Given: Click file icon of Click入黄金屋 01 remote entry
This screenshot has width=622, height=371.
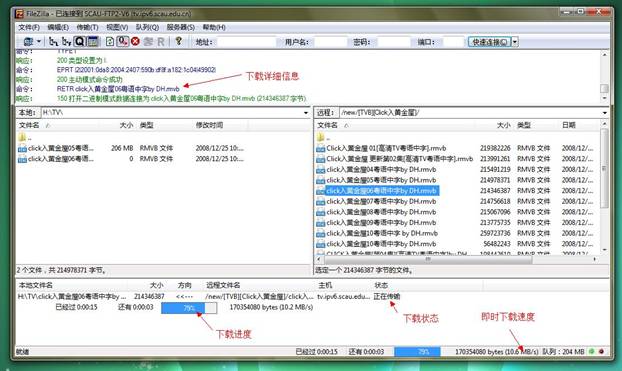Looking at the screenshot, I should pos(320,149).
